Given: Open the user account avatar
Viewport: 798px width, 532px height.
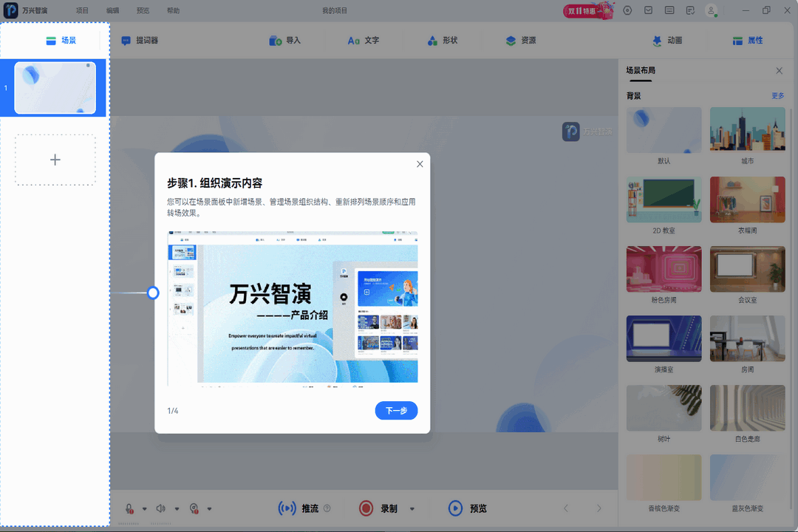Looking at the screenshot, I should point(712,10).
